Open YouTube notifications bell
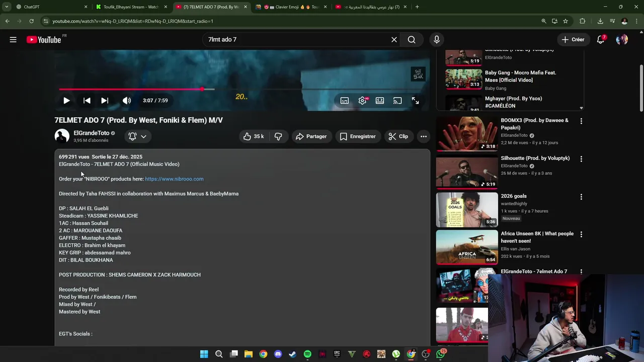 (x=601, y=40)
